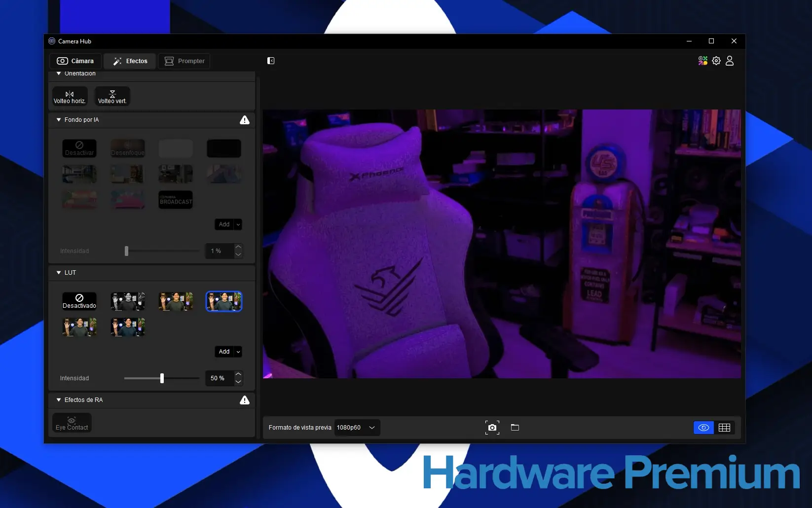Image resolution: width=812 pixels, height=508 pixels.
Task: Minimize the Camera Hub window
Action: [689, 41]
